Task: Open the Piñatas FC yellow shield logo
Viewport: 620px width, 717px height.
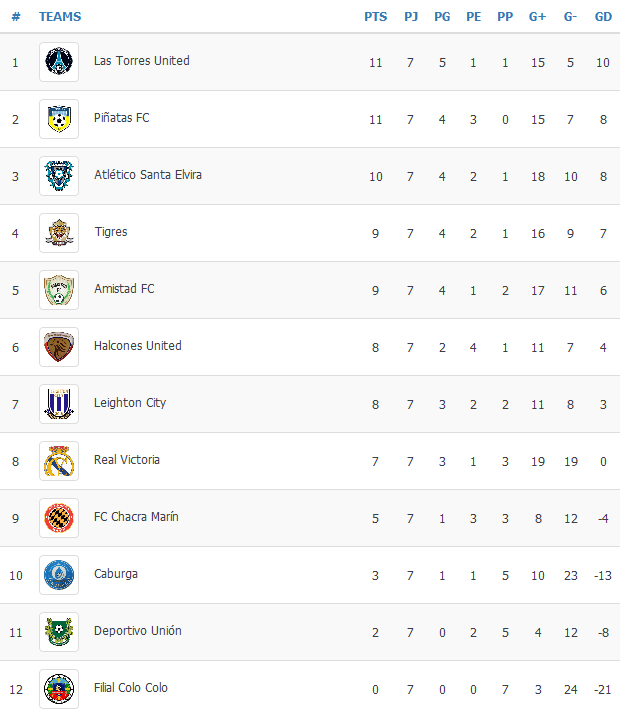Action: pos(59,119)
